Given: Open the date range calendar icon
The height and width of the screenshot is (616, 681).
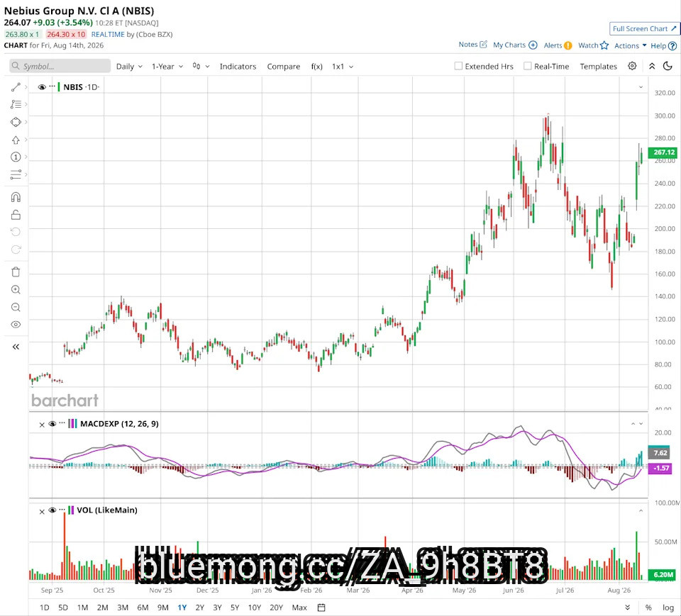Looking at the screenshot, I should (x=321, y=607).
